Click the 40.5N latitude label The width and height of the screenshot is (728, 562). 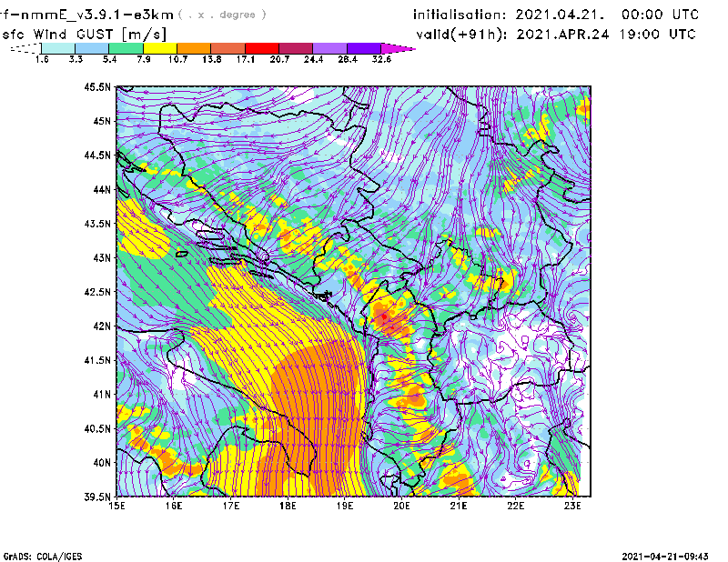click(x=97, y=429)
